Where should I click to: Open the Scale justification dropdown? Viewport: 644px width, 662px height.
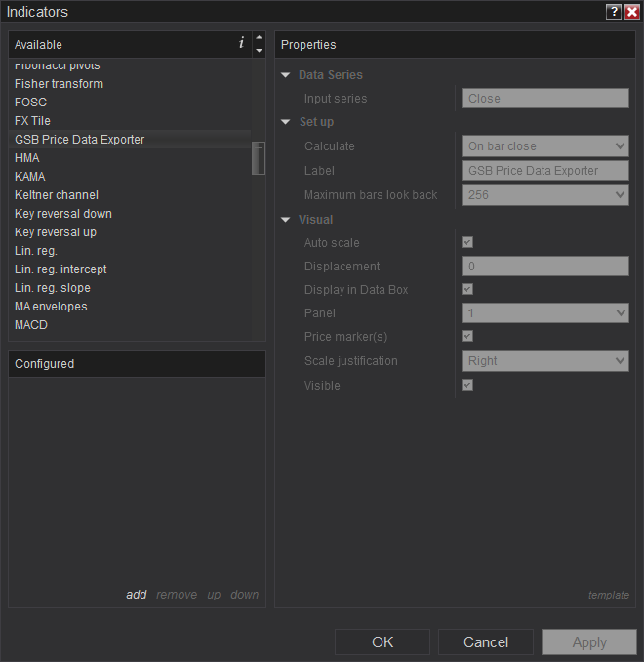[x=544, y=361]
